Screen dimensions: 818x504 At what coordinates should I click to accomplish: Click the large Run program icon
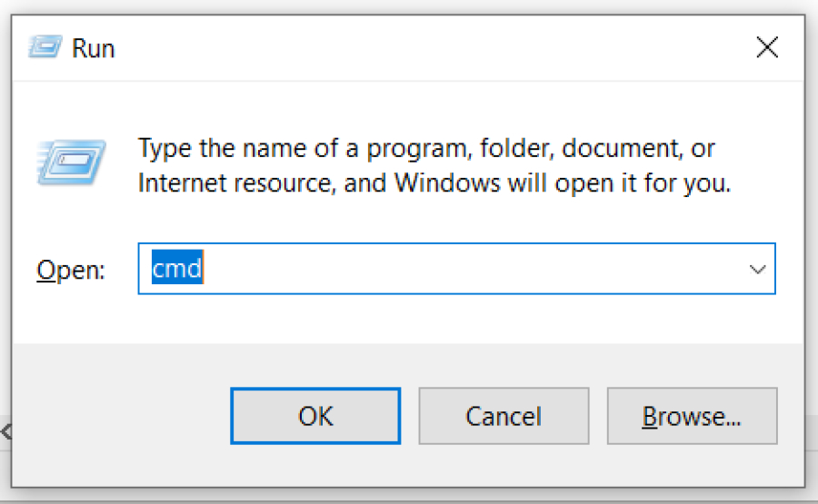(x=72, y=163)
